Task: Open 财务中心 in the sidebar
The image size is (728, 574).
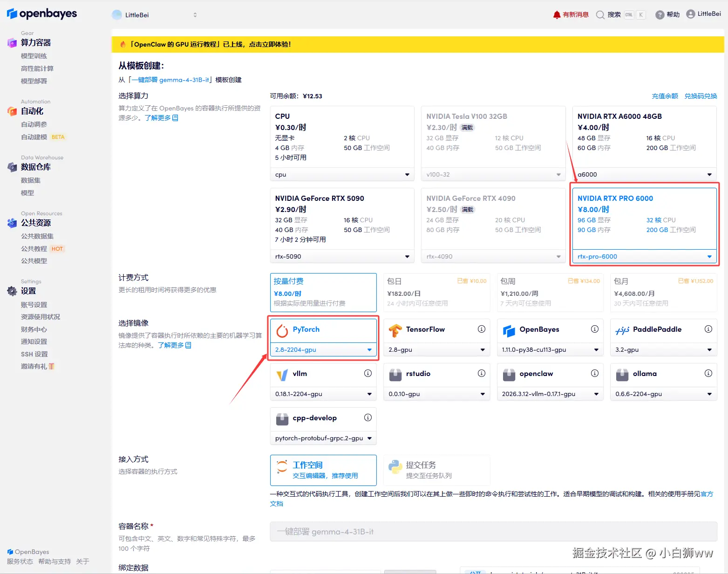Action: point(34,329)
